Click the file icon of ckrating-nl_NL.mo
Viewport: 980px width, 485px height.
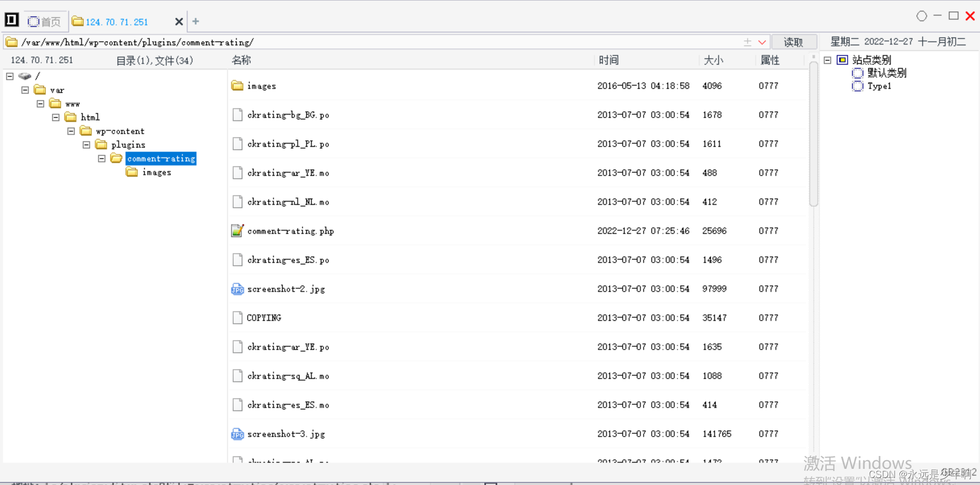(x=237, y=201)
